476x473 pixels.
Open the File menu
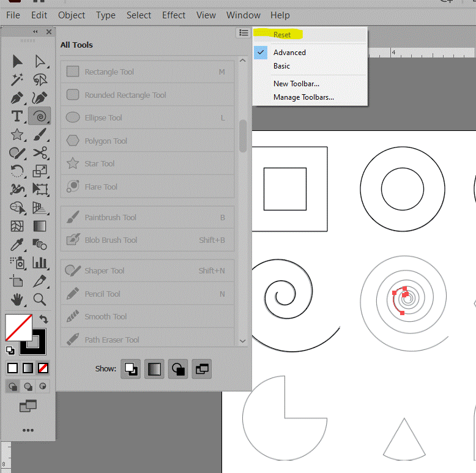[x=13, y=15]
